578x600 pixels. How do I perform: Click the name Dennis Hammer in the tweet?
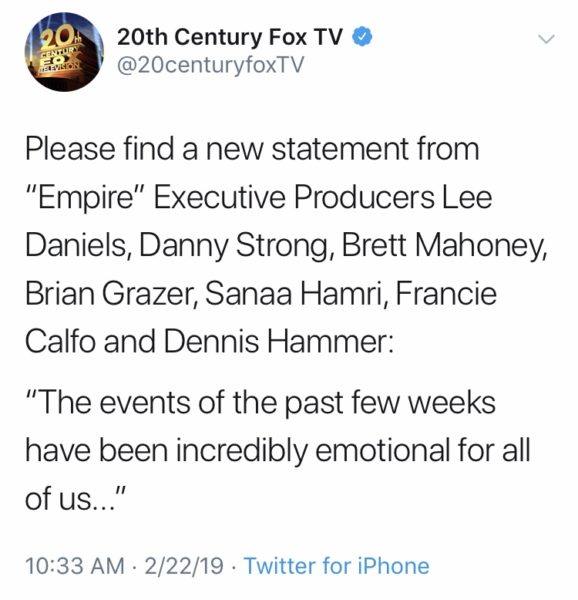click(279, 342)
